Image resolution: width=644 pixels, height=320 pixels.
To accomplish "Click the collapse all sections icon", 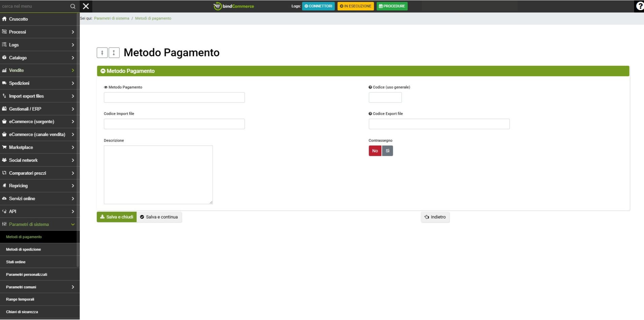I will (x=102, y=53).
